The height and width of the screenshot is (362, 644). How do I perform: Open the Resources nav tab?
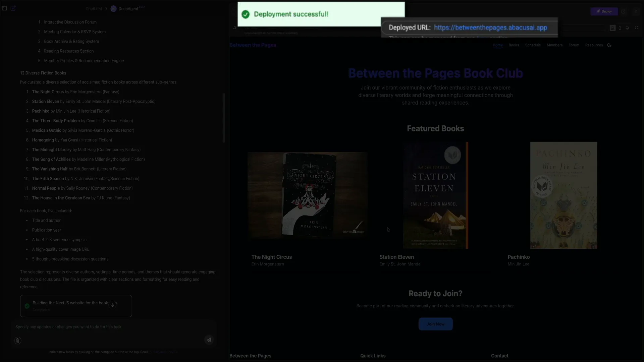point(594,45)
